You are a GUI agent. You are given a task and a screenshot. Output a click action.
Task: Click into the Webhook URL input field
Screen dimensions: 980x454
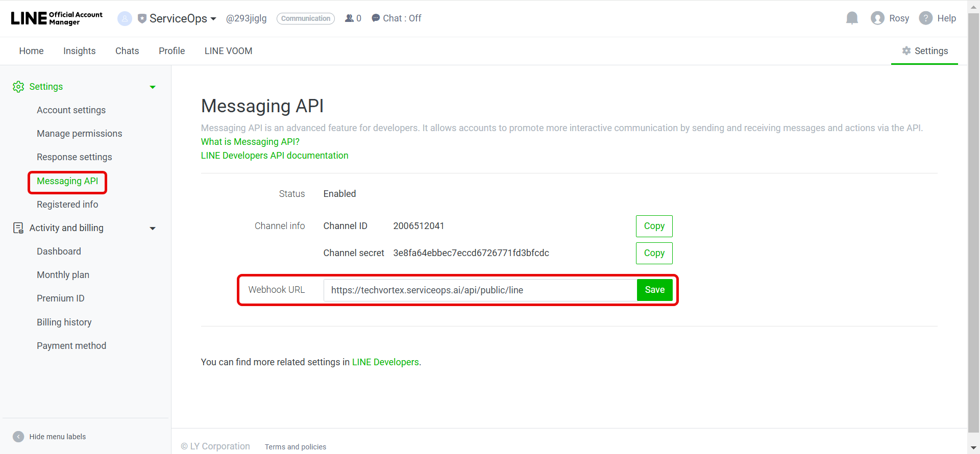tap(480, 290)
